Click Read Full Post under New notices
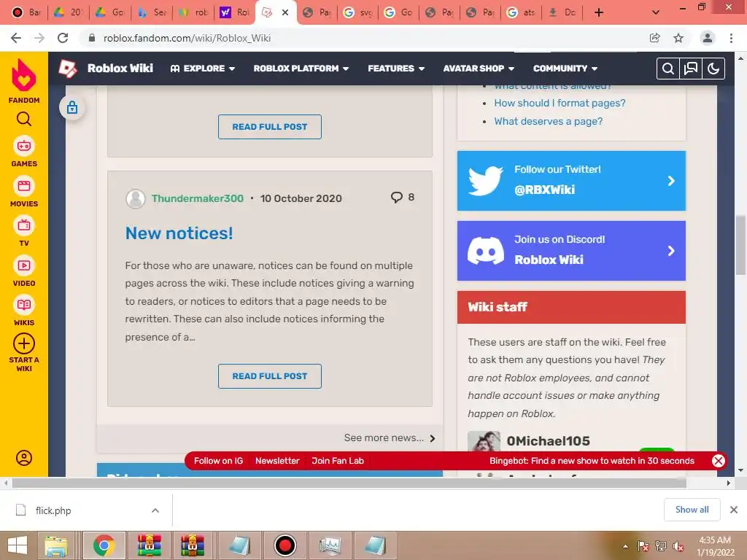Screen dimensions: 747x560 (270, 376)
